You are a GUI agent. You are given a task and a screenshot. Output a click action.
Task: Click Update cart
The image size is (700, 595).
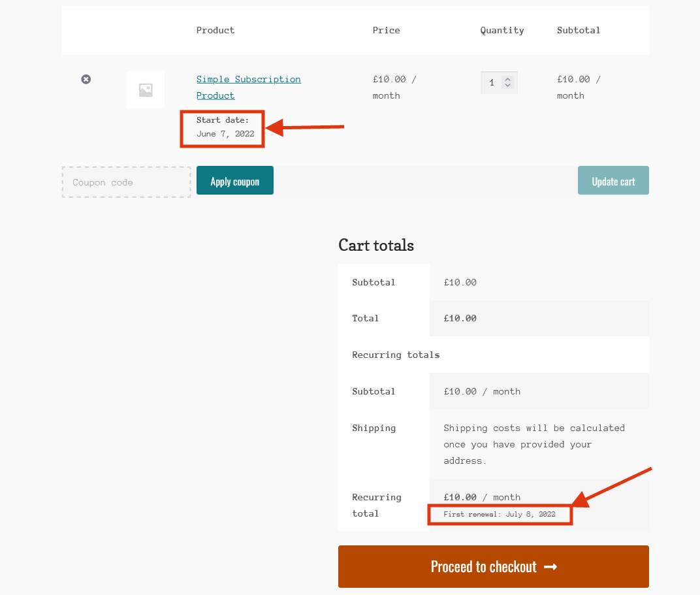[x=612, y=180]
